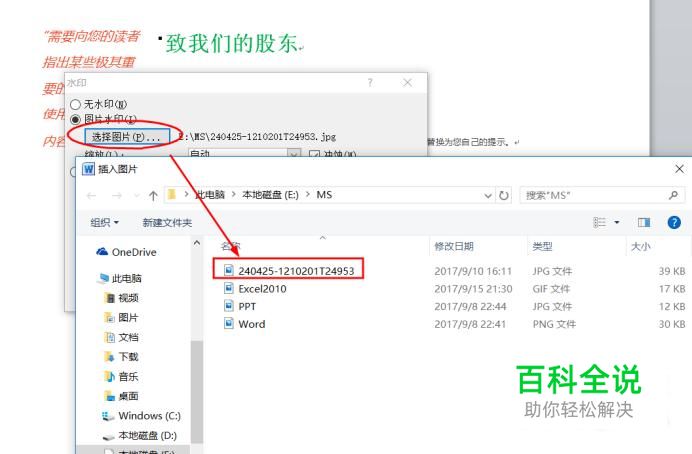Open 音乐 music folder in navigation pane

point(121,376)
